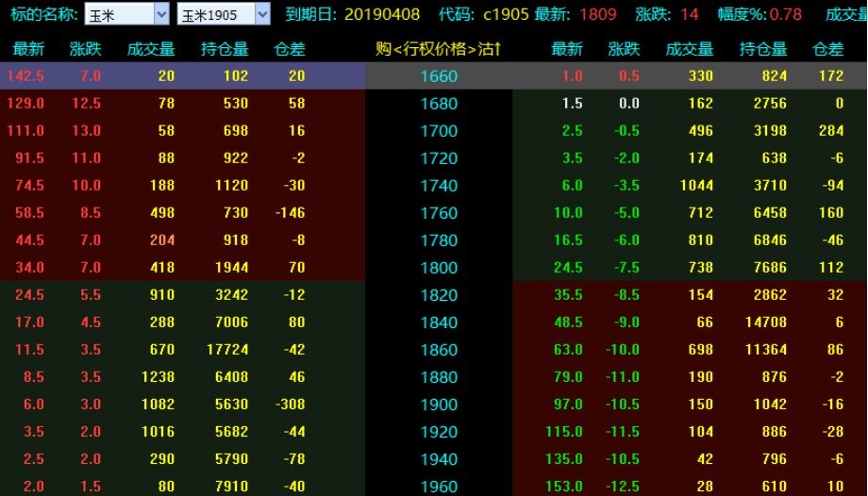This screenshot has width=868, height=496.
Task: Click the 1820 strike price cell
Action: 438,295
